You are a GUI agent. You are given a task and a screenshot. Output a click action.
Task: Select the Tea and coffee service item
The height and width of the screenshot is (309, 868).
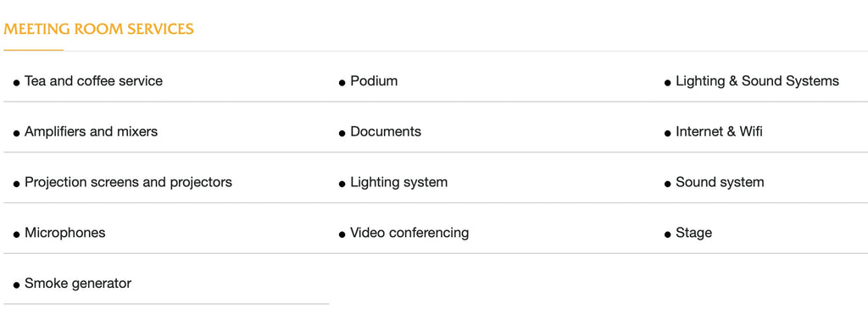coord(93,81)
